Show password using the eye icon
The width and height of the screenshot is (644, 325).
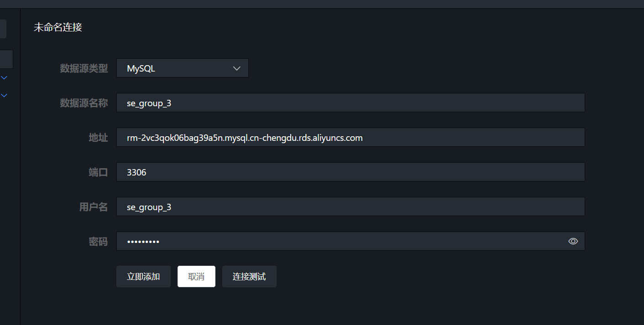tap(573, 242)
